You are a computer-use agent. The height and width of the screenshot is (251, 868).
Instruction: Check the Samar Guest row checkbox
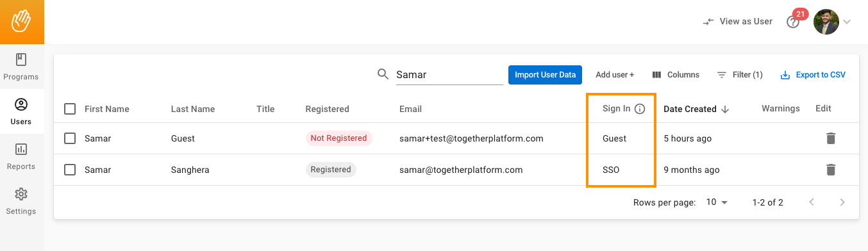point(71,138)
